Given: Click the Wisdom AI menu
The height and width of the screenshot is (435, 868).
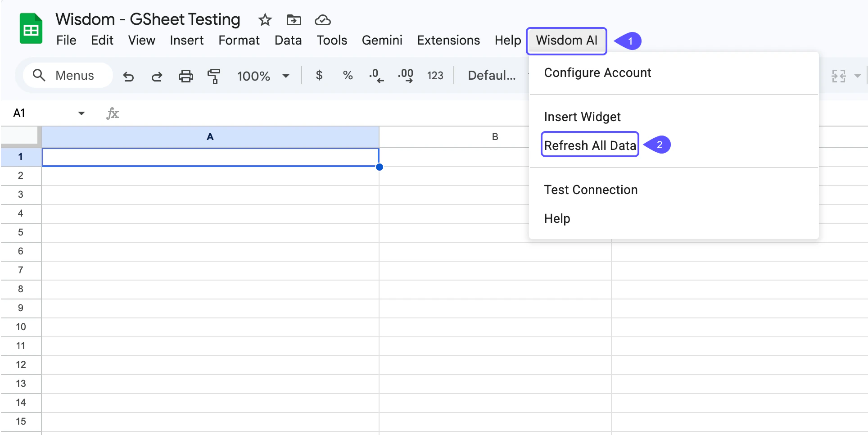Looking at the screenshot, I should (x=566, y=41).
